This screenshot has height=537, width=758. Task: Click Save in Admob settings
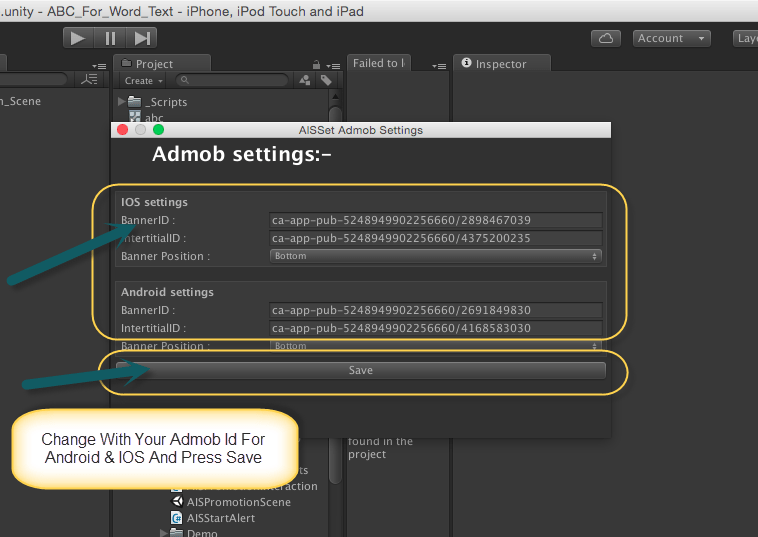point(361,370)
